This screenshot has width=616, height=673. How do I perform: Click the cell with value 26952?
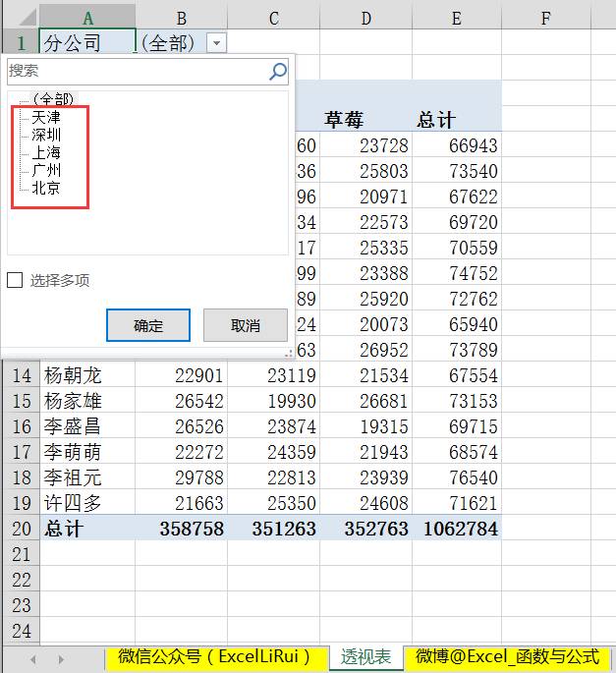pos(366,350)
